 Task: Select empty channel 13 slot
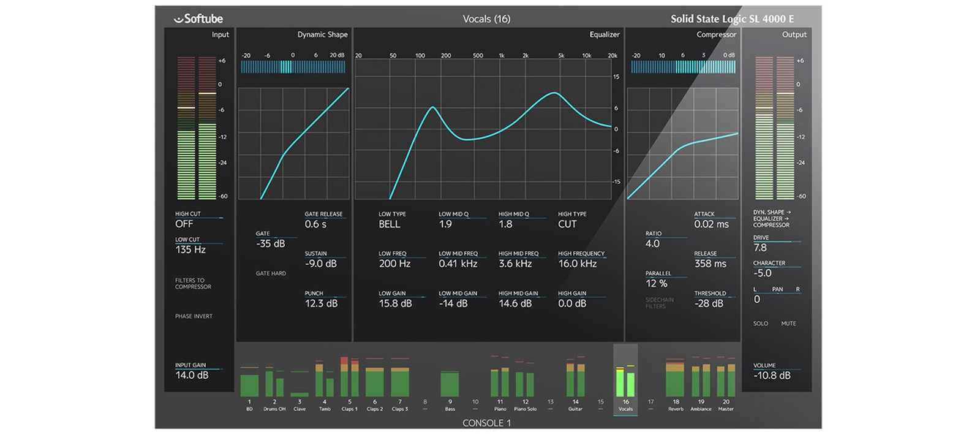click(x=550, y=405)
